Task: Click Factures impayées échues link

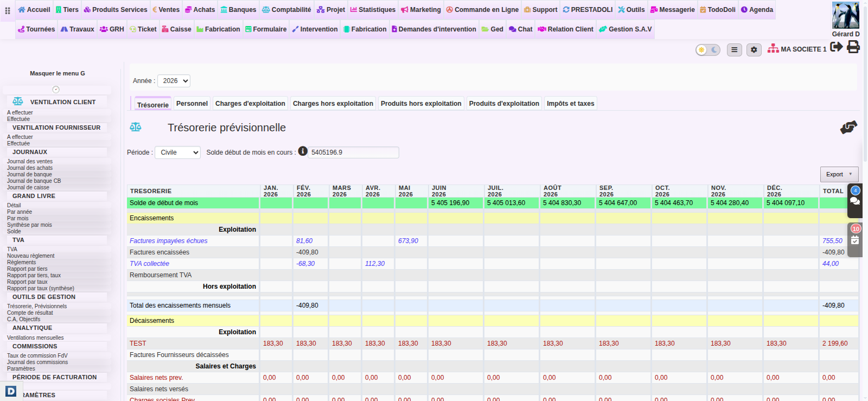Action: pyautogui.click(x=168, y=241)
